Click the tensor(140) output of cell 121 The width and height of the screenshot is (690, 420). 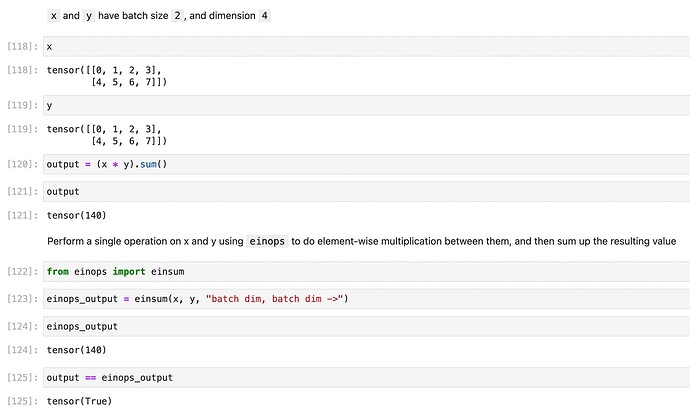[x=76, y=215]
